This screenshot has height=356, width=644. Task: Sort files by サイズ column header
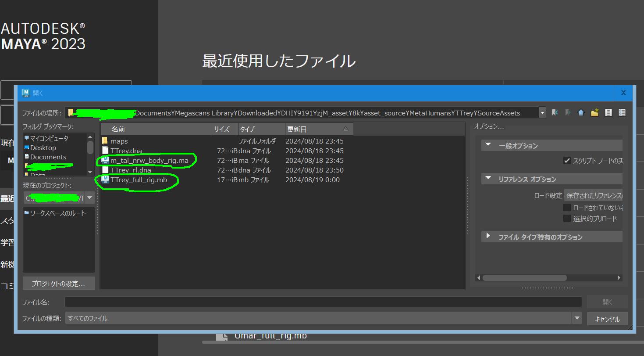[225, 129]
